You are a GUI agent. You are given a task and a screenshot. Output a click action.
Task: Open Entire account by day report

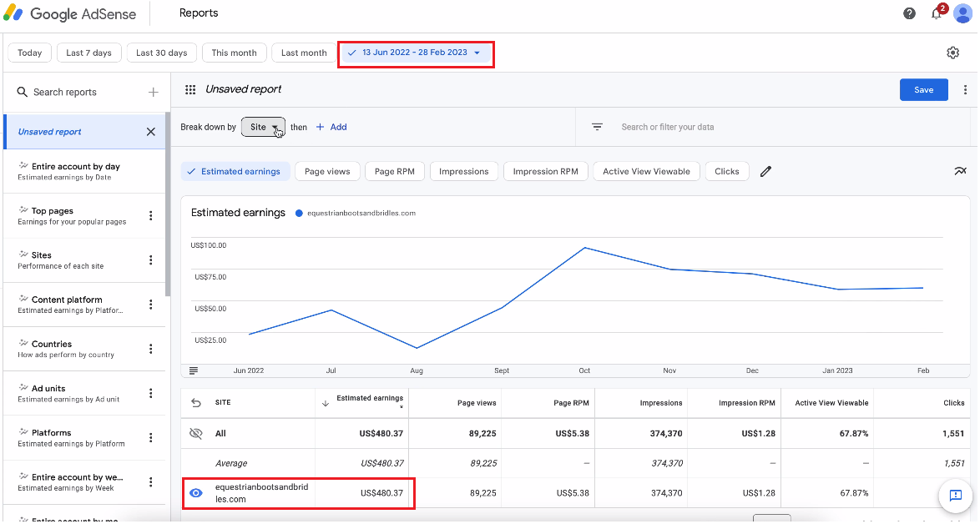pos(84,172)
